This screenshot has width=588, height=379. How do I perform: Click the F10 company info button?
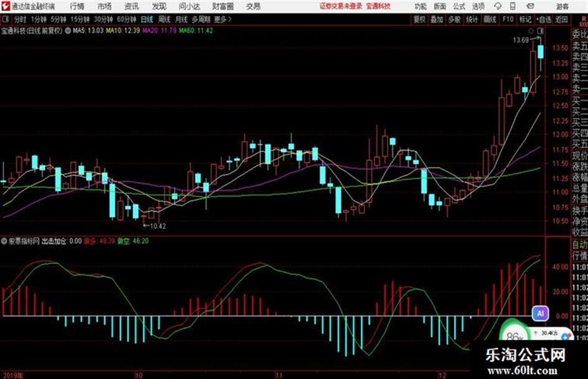coord(508,19)
